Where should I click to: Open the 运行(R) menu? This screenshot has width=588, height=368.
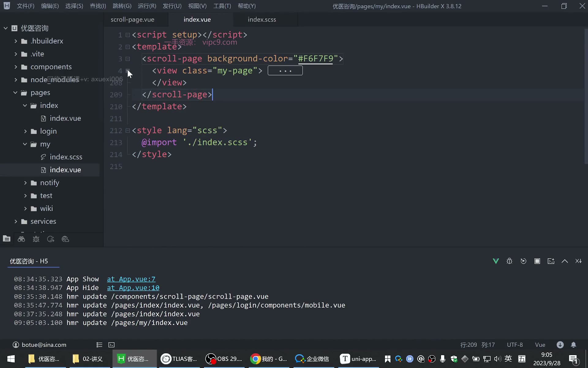(147, 6)
